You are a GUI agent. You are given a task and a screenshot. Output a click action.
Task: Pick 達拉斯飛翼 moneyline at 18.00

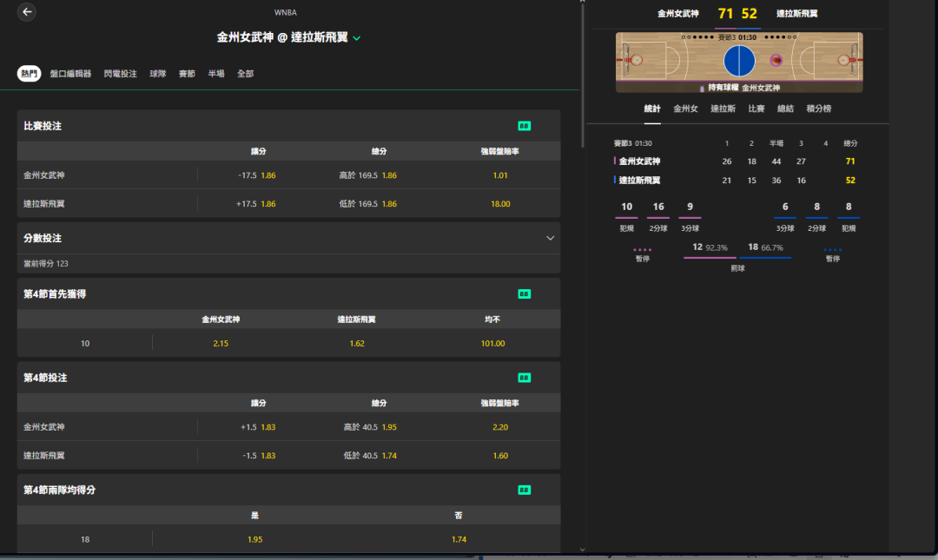[x=500, y=203]
